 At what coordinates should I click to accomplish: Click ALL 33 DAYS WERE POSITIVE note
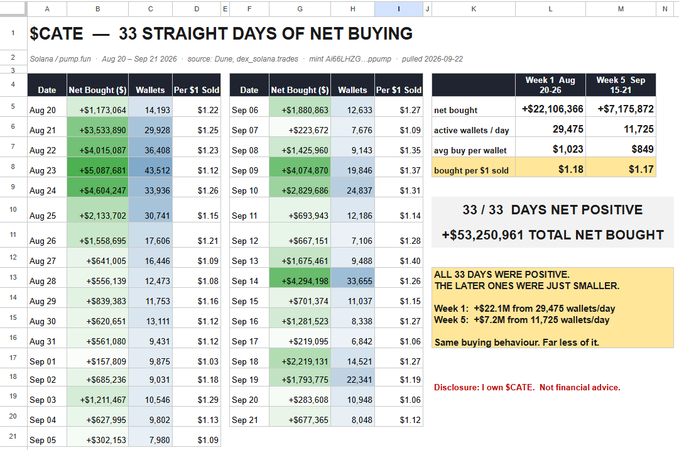pos(553,308)
